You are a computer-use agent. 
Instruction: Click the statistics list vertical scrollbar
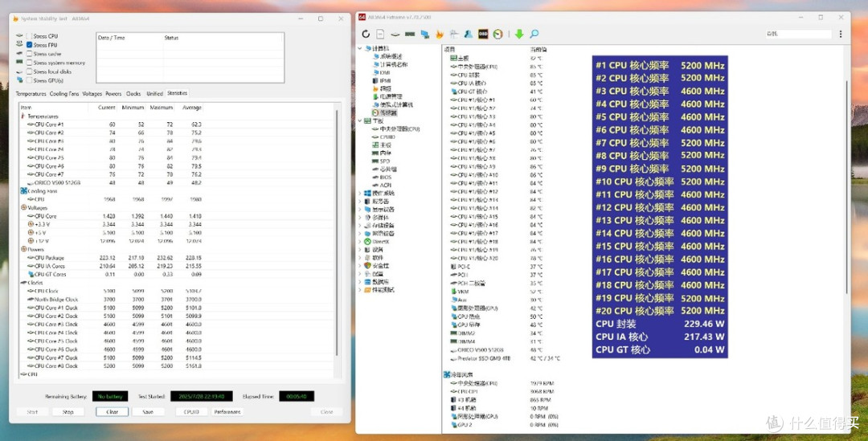(337, 232)
